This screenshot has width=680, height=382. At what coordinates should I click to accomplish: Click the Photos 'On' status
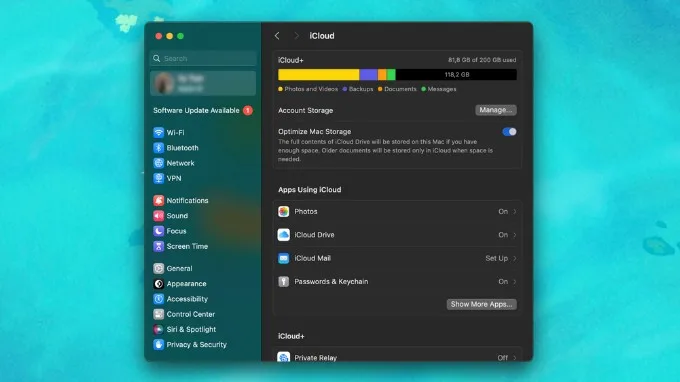[503, 212]
